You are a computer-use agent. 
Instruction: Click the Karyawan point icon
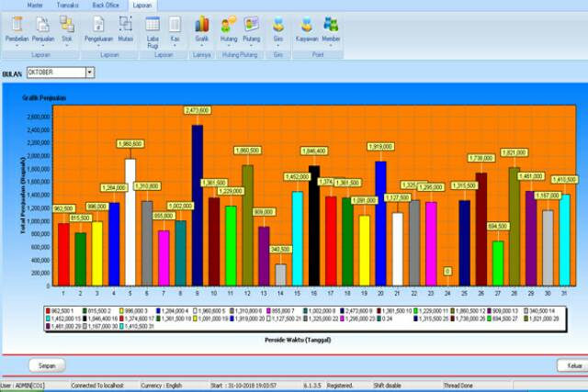[x=307, y=25]
